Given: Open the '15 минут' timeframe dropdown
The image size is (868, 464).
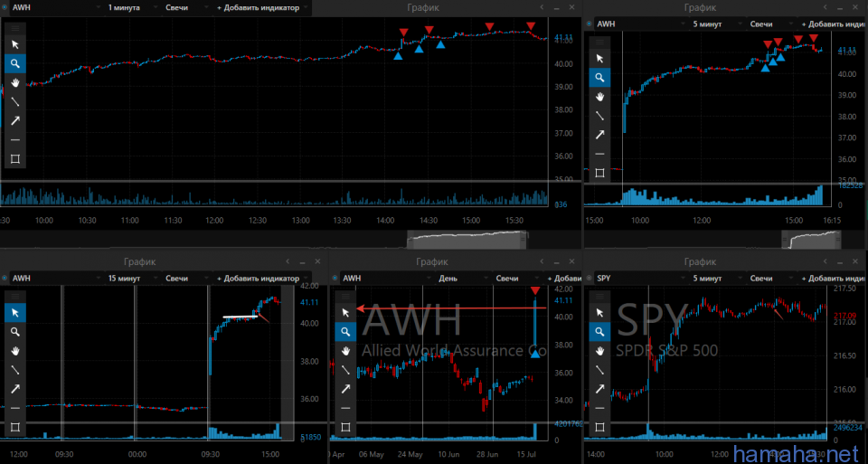Looking at the screenshot, I should click(130, 279).
